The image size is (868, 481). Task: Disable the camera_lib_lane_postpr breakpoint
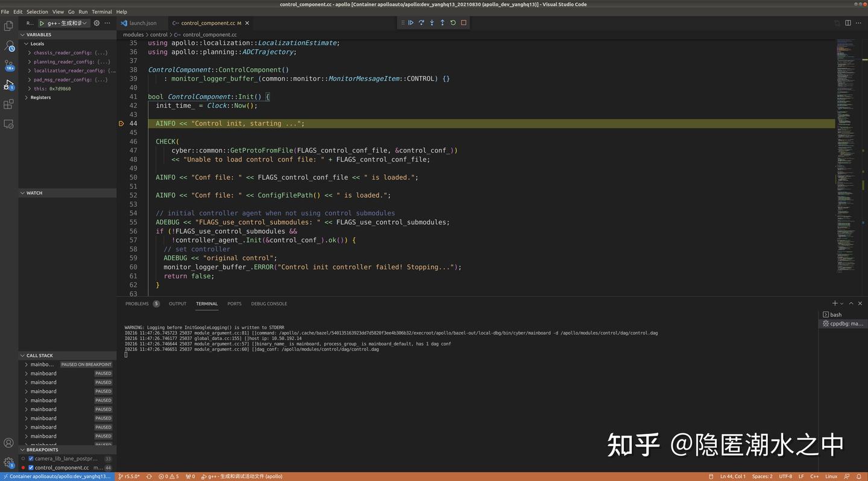[30, 458]
